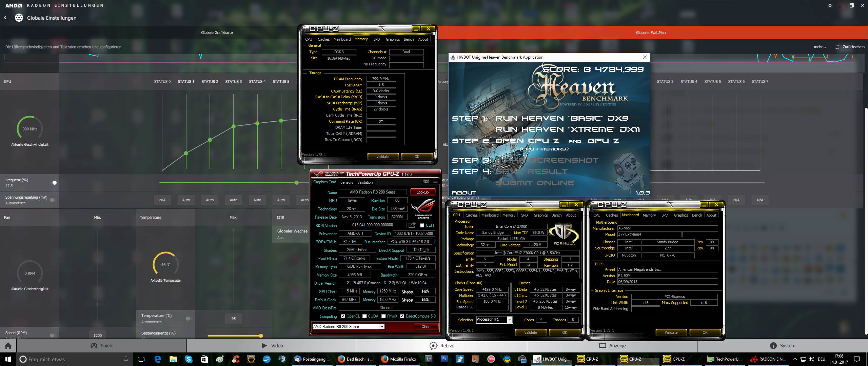
Task: Click the Leistungsgrenze yellow slider handle
Action: pos(261,336)
